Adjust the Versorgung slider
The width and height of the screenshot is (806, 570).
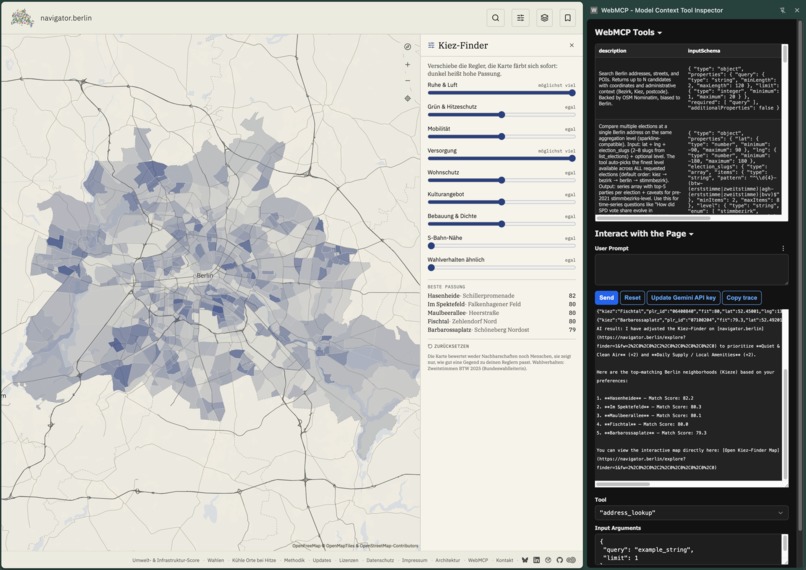coord(501,159)
